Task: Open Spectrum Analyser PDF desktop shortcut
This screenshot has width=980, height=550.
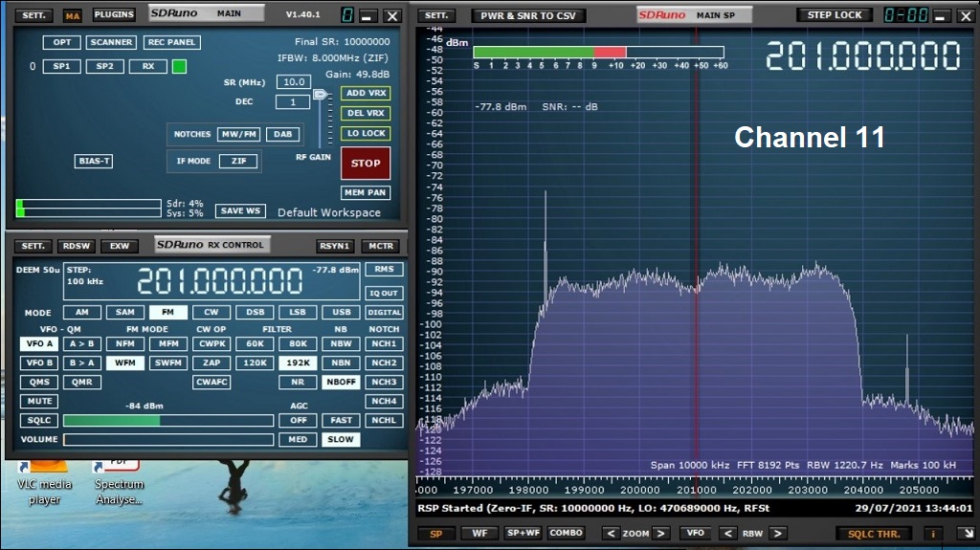Action: pos(119,482)
